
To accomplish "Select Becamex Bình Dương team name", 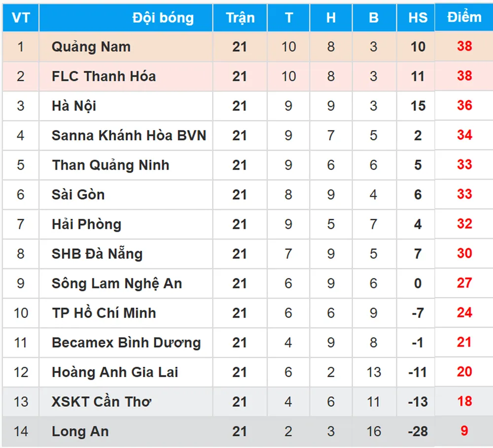I will pos(126,343).
